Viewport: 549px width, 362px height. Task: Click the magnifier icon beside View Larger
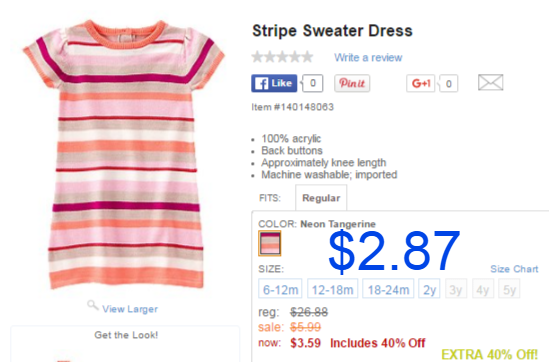(x=93, y=305)
